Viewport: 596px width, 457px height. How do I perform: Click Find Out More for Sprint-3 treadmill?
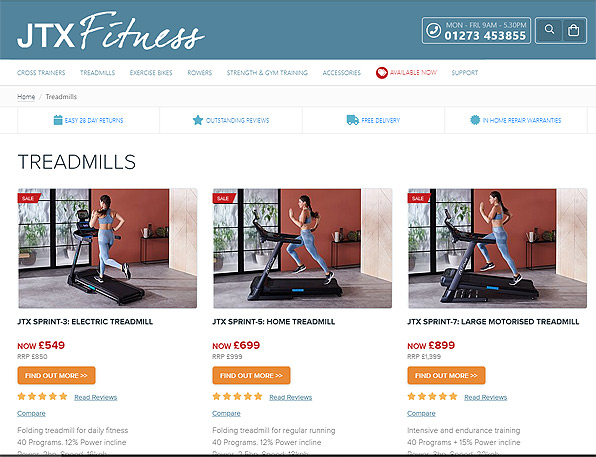click(x=56, y=375)
